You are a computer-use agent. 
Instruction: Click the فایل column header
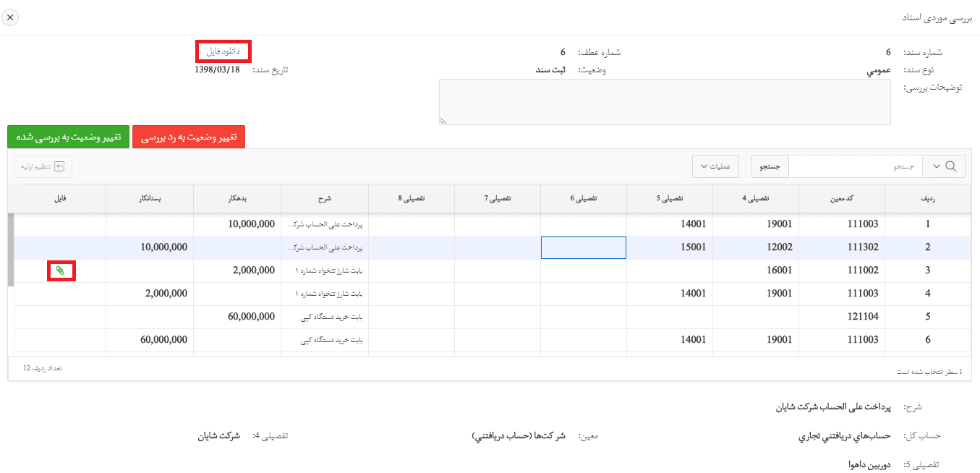coord(60,198)
